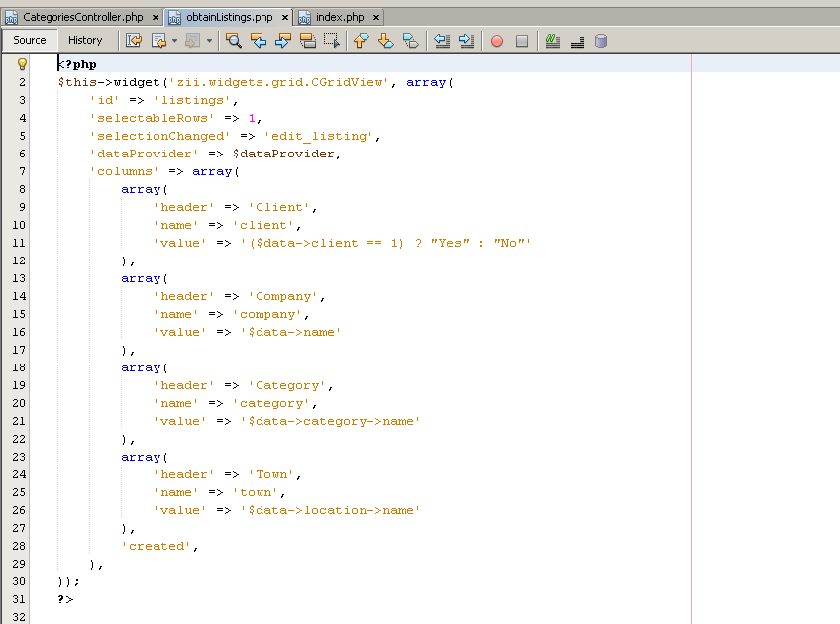Viewport: 840px width, 624px height.
Task: Switch to History view
Action: coord(85,40)
